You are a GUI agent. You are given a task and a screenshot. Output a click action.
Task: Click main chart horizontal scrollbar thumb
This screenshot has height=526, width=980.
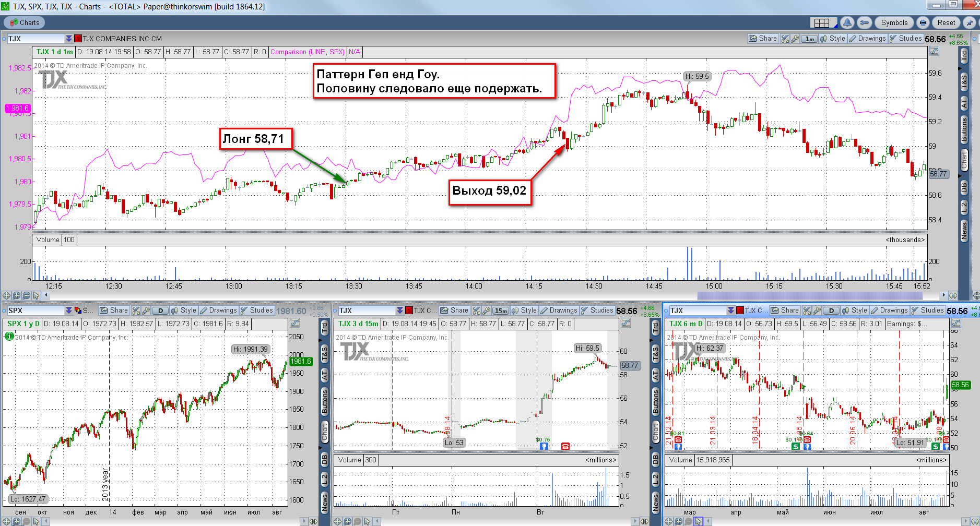(810, 295)
